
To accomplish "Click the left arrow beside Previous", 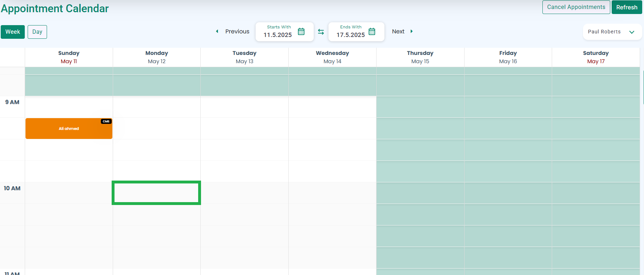I will tap(217, 31).
